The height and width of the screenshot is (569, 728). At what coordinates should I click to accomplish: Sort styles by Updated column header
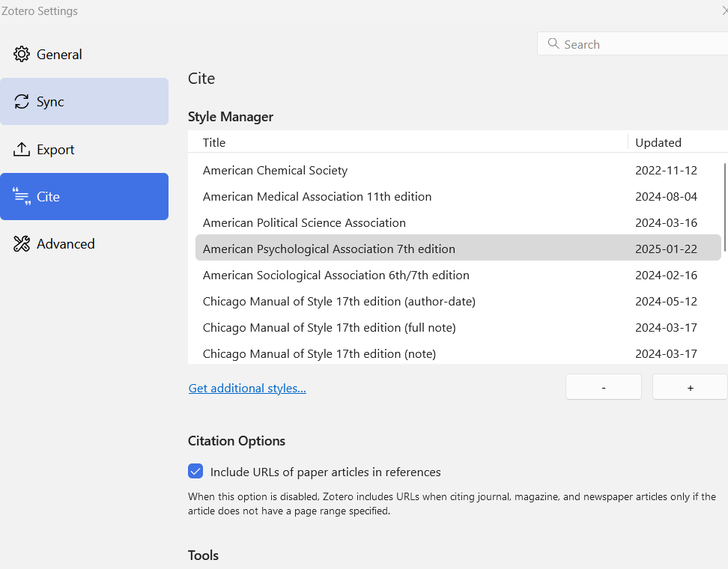pyautogui.click(x=658, y=142)
